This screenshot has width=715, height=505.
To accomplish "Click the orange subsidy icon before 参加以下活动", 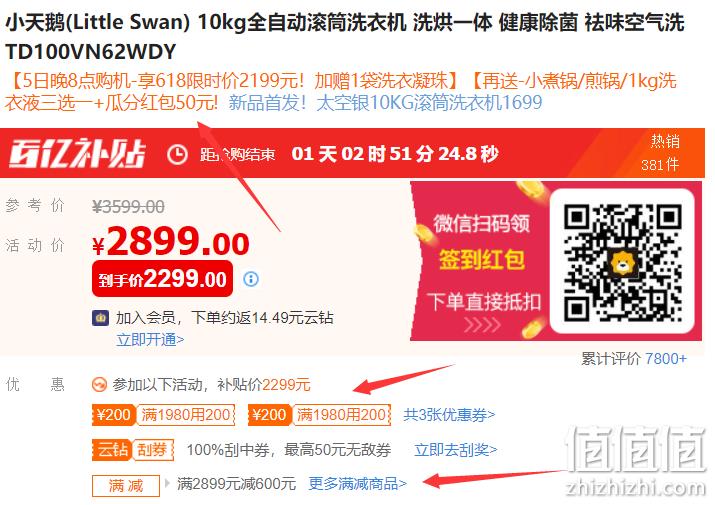I will coord(99,385).
